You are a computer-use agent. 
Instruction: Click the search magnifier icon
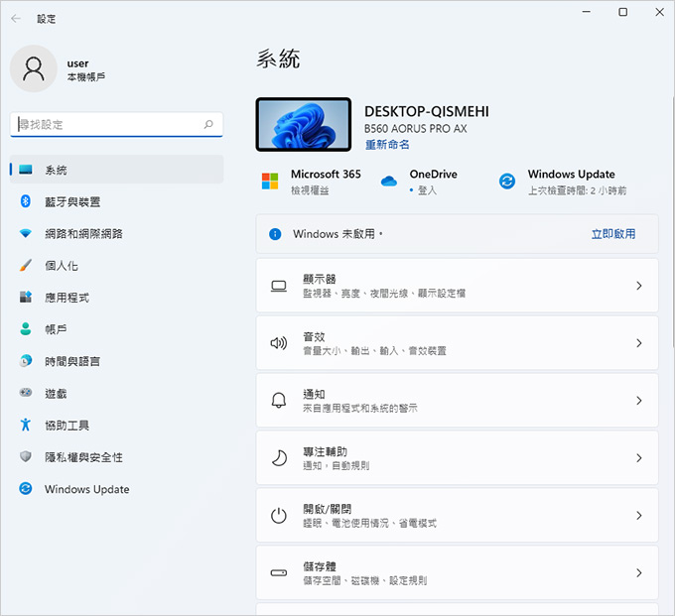(208, 125)
